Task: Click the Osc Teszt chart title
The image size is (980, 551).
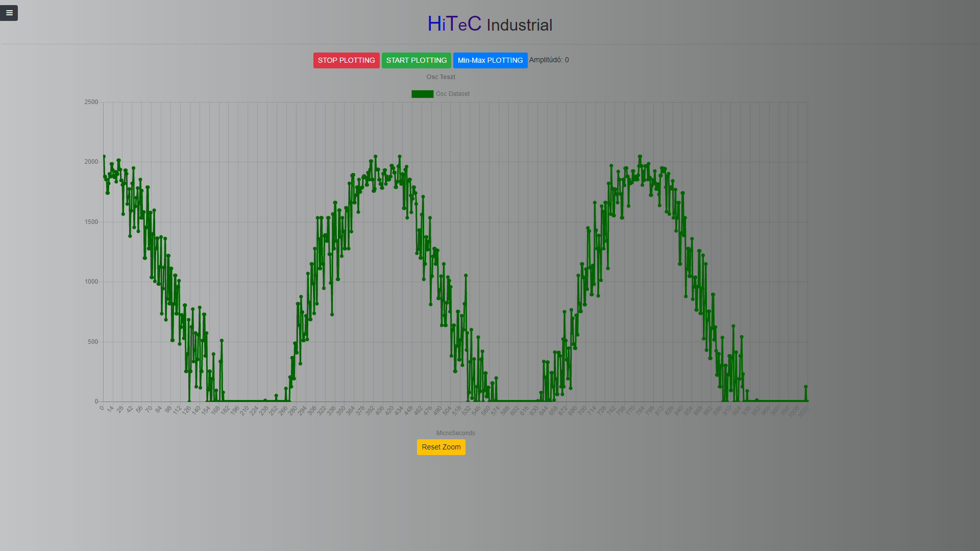Action: pyautogui.click(x=441, y=77)
